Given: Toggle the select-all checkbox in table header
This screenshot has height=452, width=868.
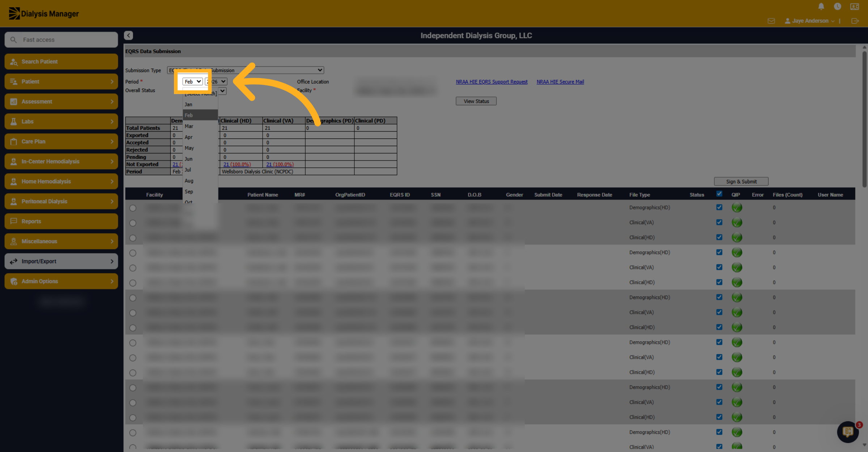Looking at the screenshot, I should (719, 194).
